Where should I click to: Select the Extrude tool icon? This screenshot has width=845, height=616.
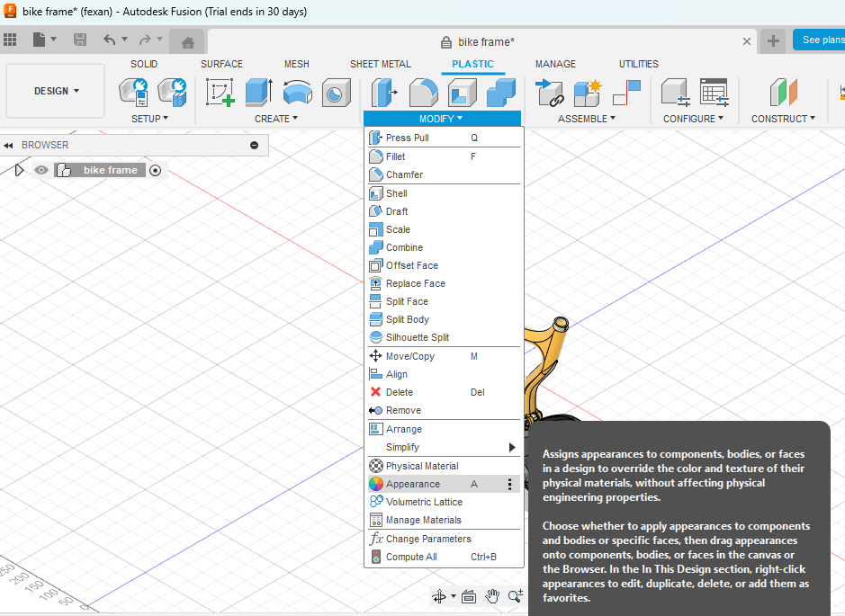[259, 92]
